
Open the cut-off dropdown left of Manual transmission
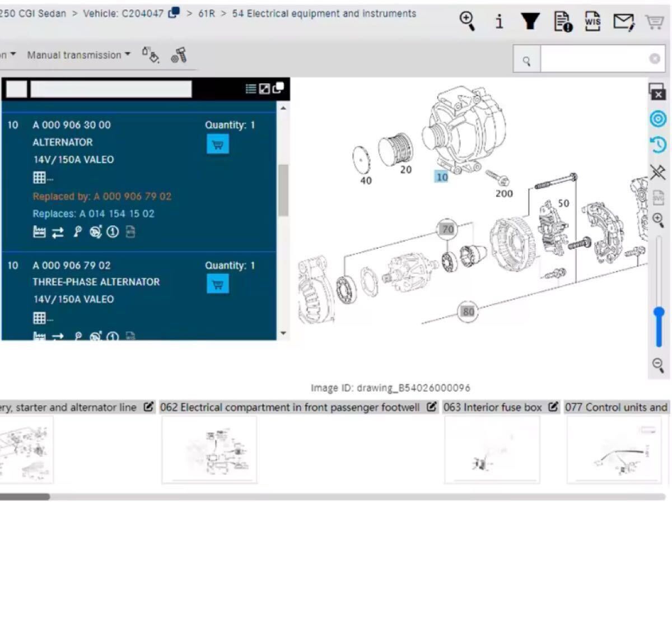[8, 55]
